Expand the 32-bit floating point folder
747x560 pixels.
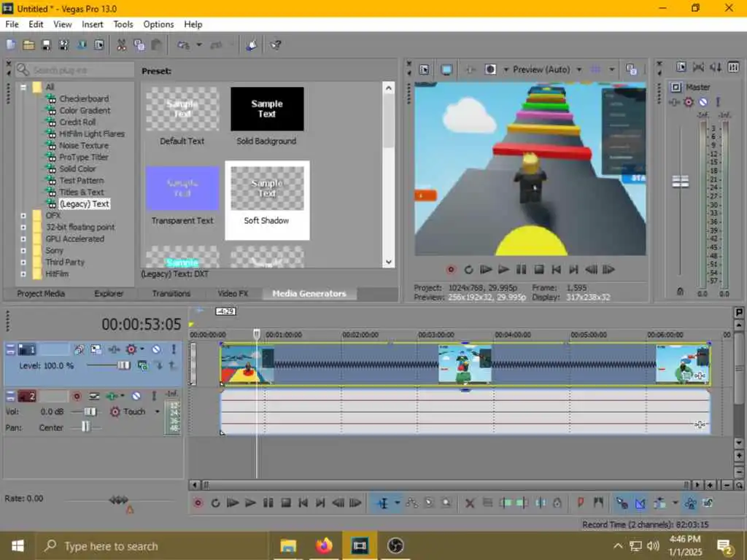point(23,227)
